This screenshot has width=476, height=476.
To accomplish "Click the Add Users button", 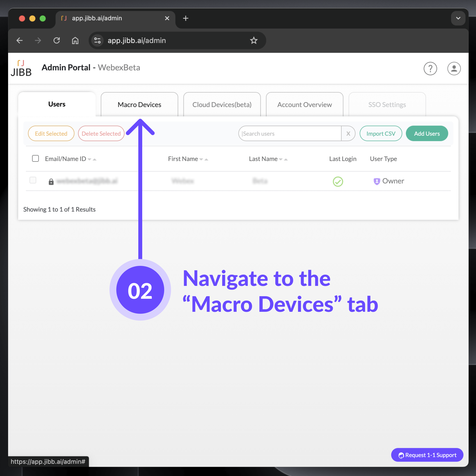I will coord(427,133).
